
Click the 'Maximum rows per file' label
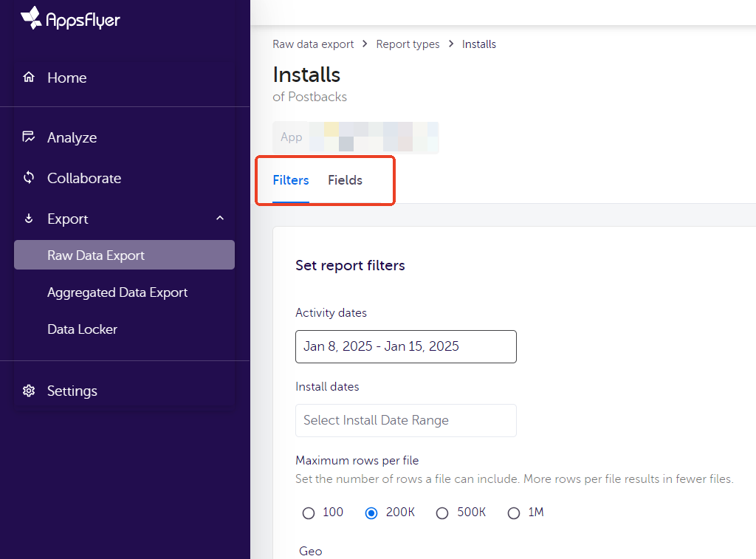pos(357,461)
